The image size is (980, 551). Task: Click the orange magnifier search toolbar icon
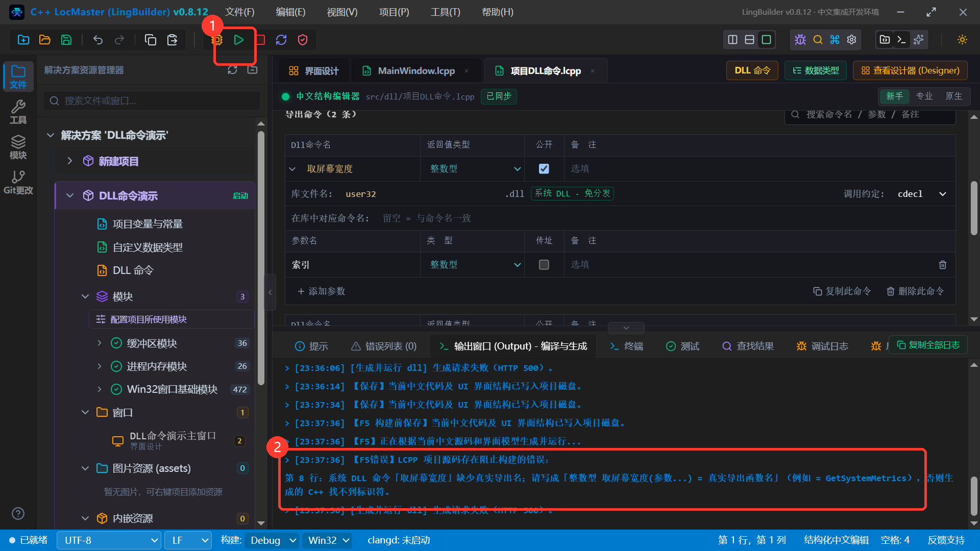pos(818,40)
